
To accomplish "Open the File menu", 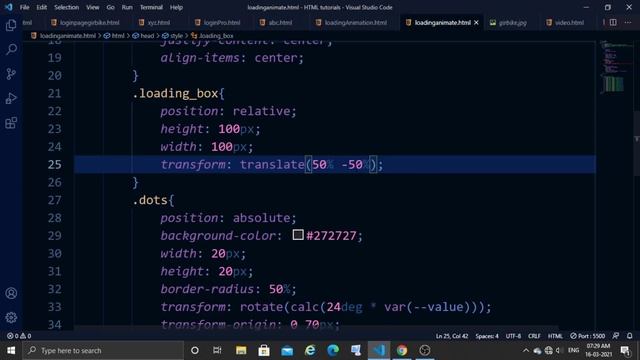I will 24,7.
